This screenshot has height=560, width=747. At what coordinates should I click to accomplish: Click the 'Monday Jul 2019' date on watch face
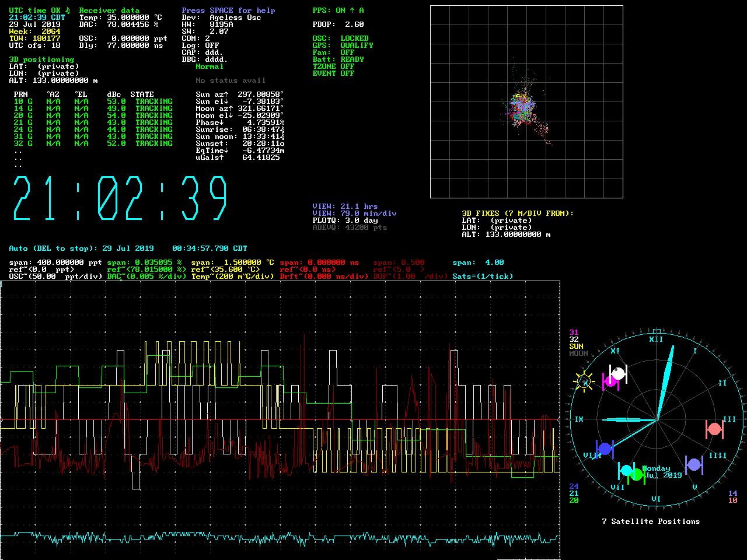click(662, 472)
